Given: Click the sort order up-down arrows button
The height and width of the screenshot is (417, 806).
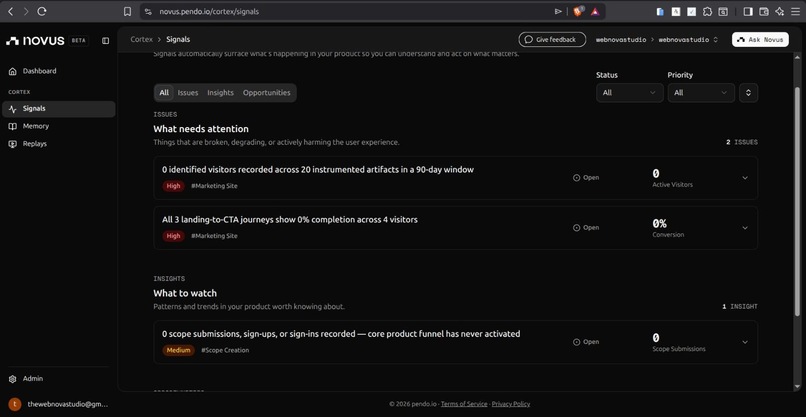Looking at the screenshot, I should [x=748, y=93].
